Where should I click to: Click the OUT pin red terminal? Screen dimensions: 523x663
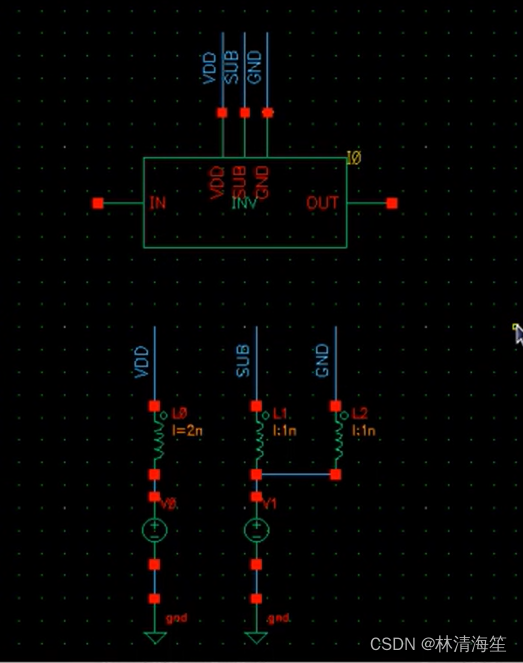coord(392,203)
